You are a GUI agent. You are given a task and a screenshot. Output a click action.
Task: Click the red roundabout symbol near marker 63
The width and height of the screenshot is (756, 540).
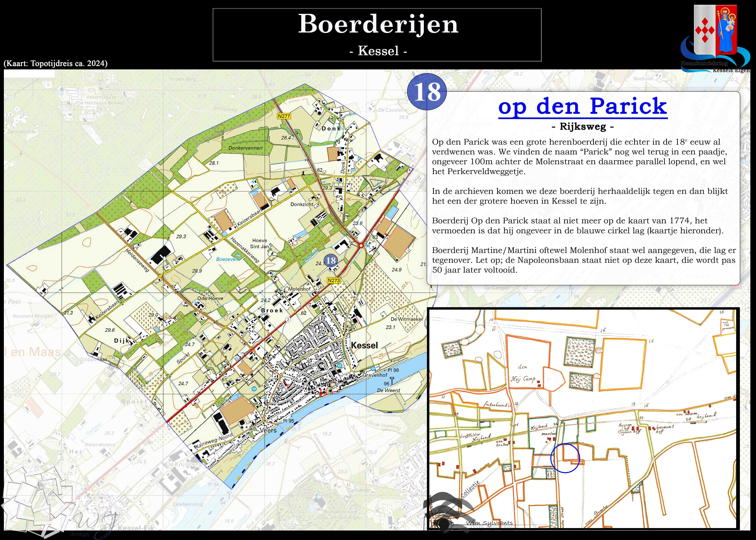(x=361, y=245)
